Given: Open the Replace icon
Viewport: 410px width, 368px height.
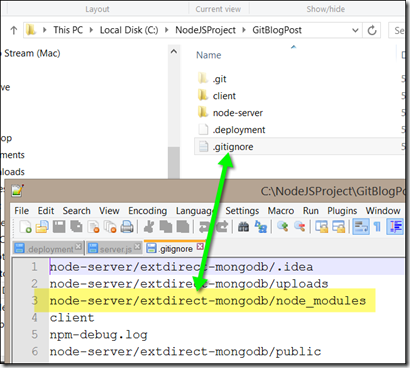Looking at the screenshot, I should (x=261, y=227).
